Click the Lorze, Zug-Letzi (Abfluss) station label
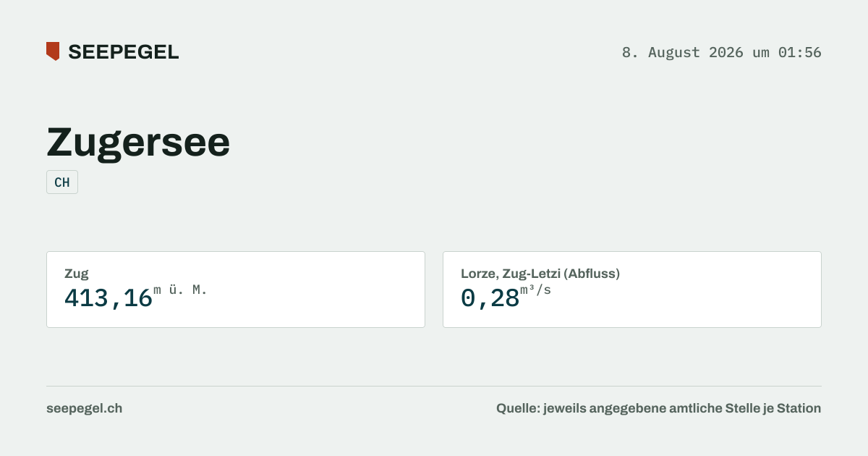The image size is (868, 456). click(x=540, y=274)
